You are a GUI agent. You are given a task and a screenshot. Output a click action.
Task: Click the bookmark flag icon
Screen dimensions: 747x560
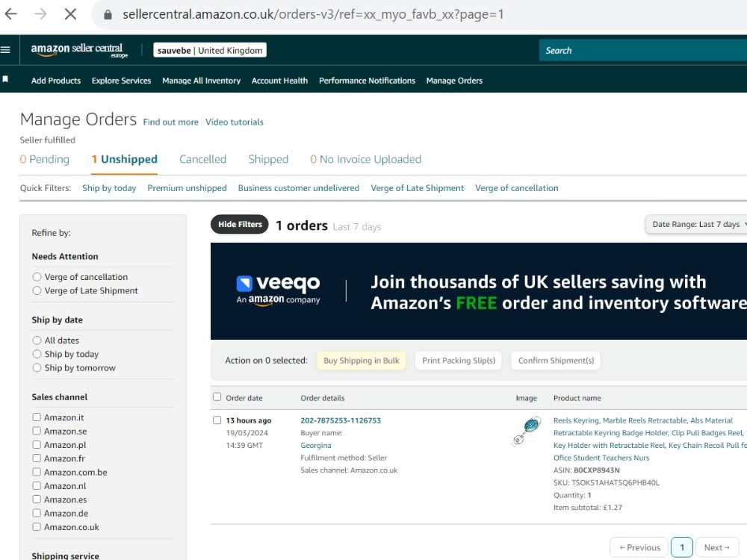[5, 79]
